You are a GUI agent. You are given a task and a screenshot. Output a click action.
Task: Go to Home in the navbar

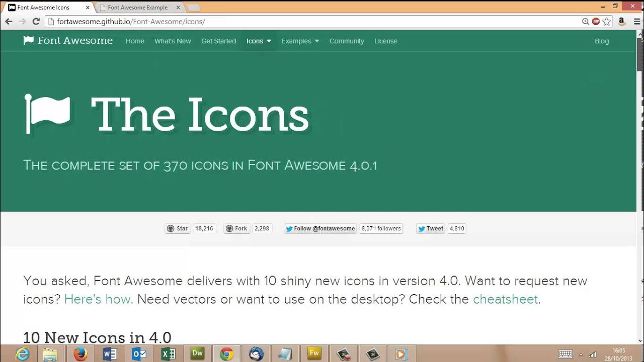135,41
